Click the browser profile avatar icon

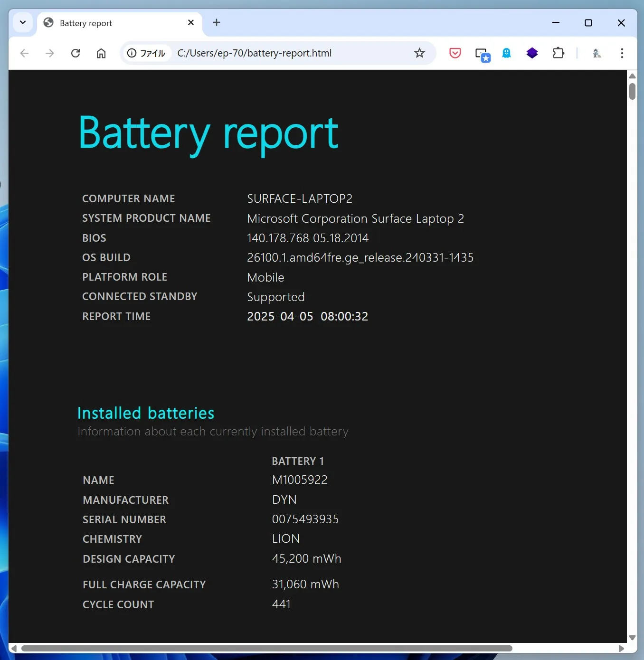[597, 53]
